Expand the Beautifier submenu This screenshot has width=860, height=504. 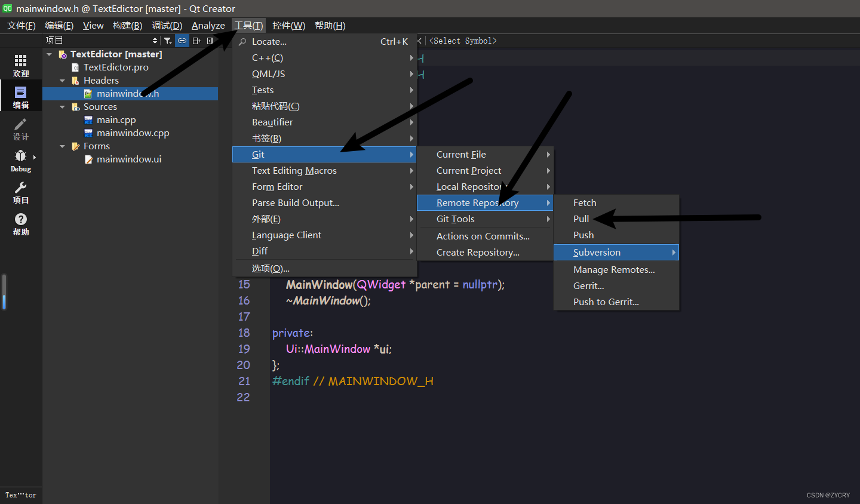tap(324, 122)
